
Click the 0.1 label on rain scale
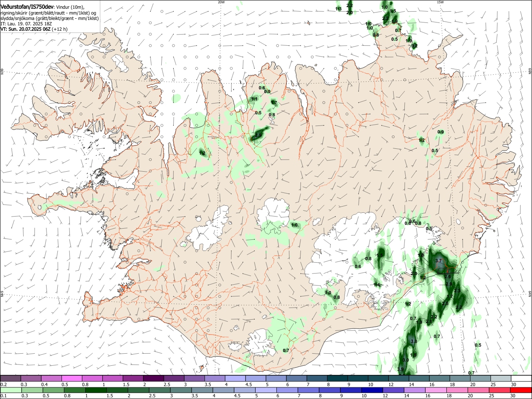4,396
